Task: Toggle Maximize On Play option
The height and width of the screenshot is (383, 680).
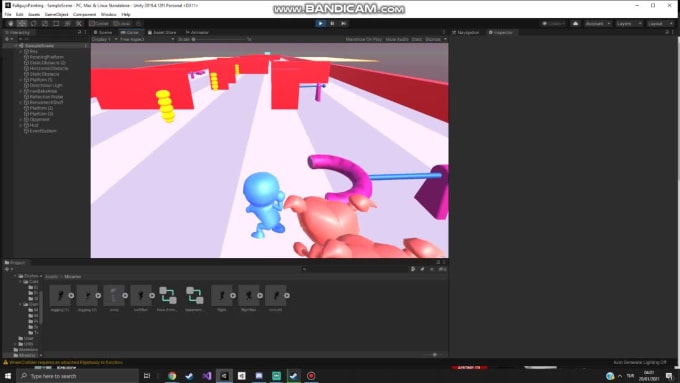Action: tap(363, 39)
